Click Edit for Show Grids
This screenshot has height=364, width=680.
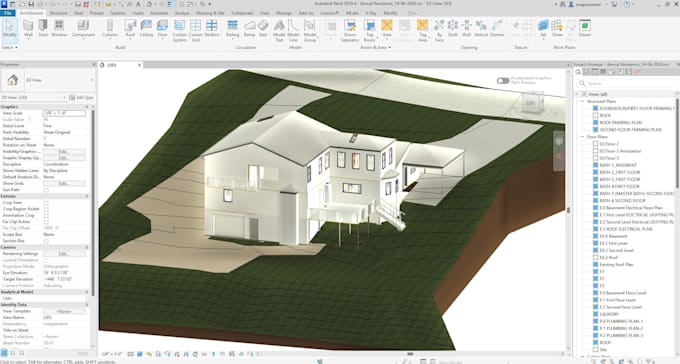(x=64, y=184)
